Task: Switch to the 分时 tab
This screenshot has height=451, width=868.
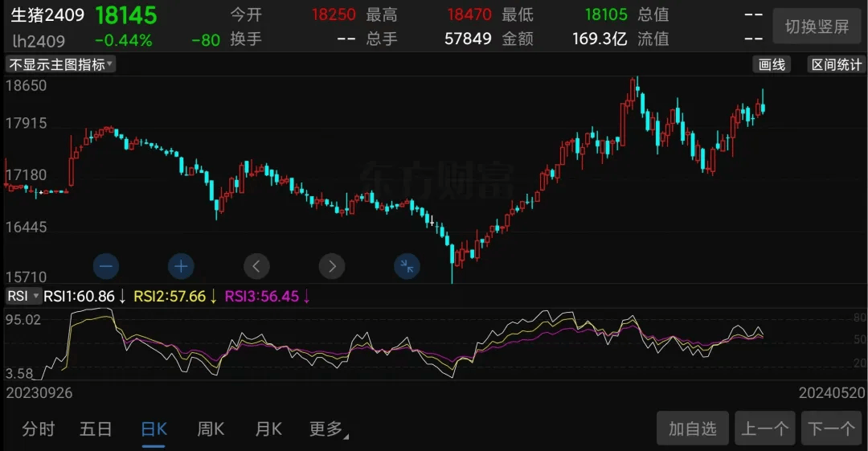Action: tap(38, 429)
